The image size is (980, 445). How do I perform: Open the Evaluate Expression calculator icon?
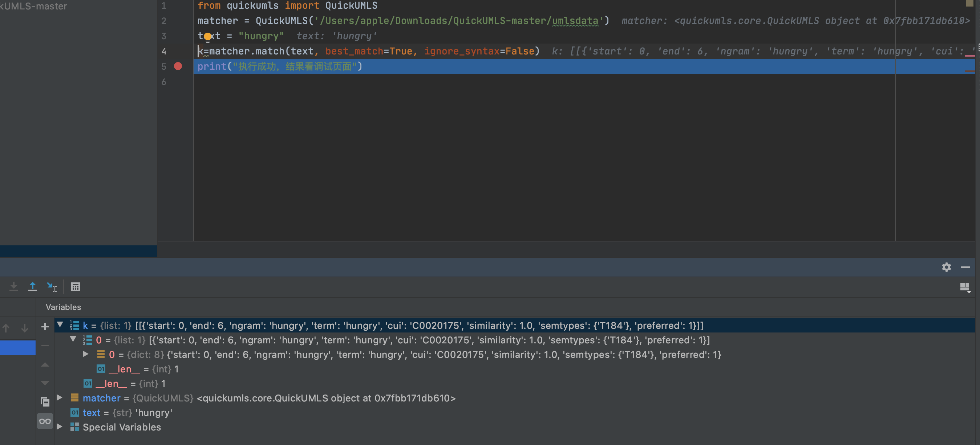(x=75, y=286)
